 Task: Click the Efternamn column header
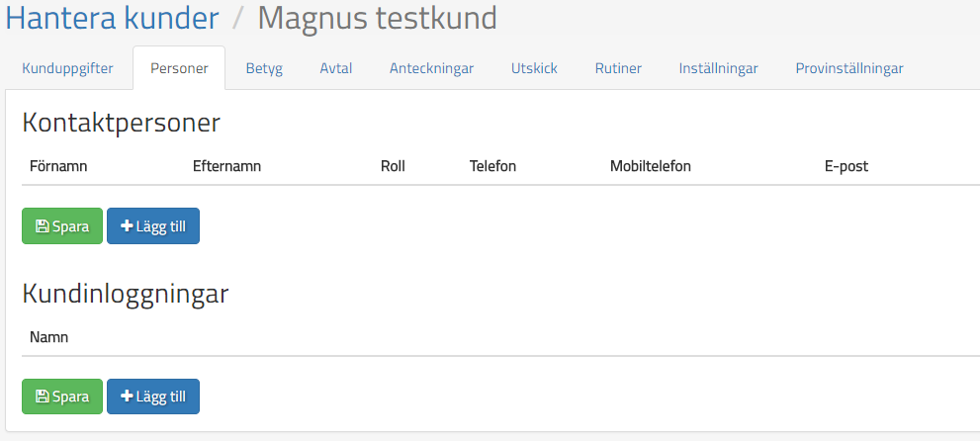pyautogui.click(x=226, y=166)
